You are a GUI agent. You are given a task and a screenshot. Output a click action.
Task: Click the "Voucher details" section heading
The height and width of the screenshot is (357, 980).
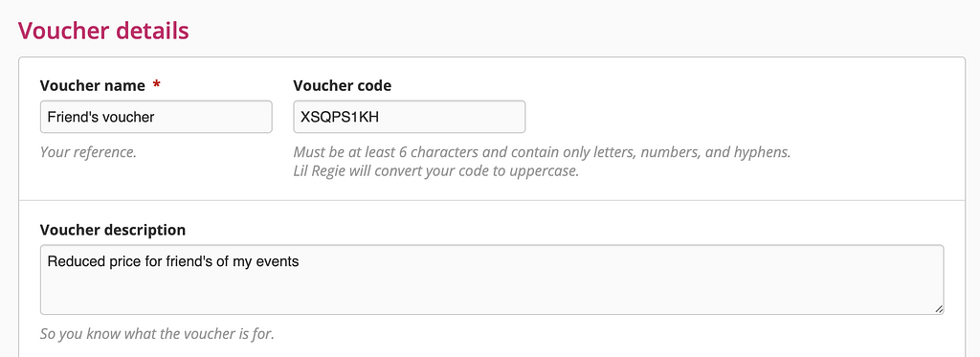[x=103, y=30]
